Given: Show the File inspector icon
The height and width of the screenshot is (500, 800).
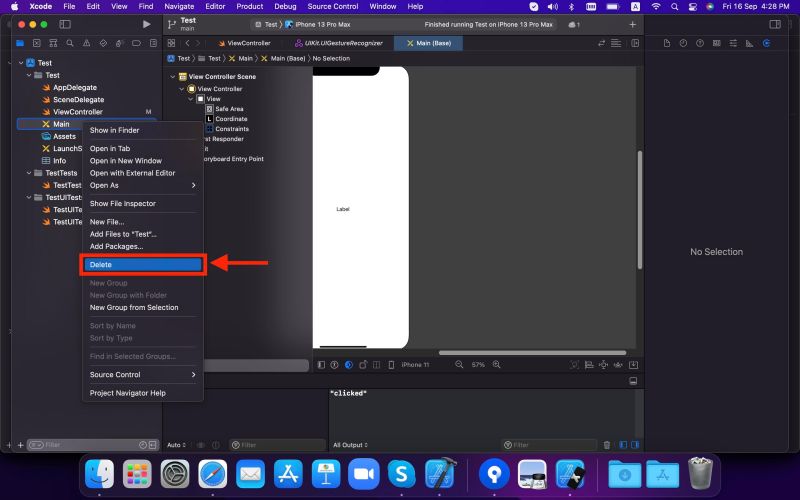Looking at the screenshot, I should tap(667, 43).
